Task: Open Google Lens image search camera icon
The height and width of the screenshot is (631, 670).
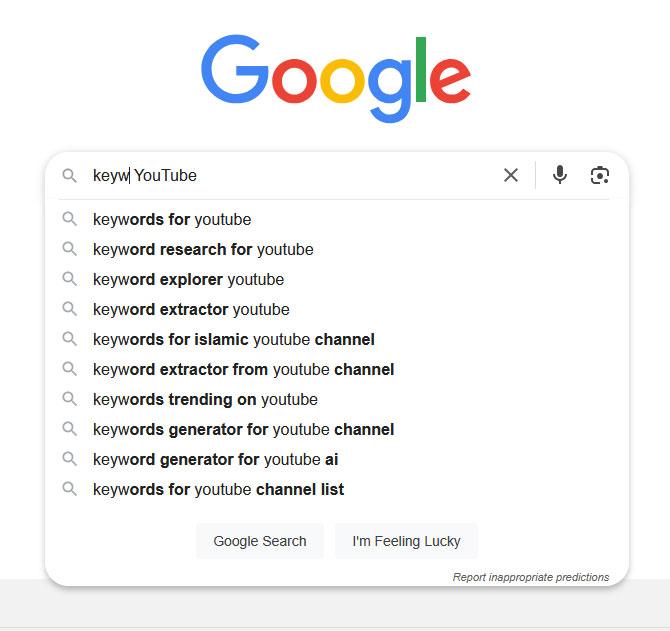Action: pos(599,175)
